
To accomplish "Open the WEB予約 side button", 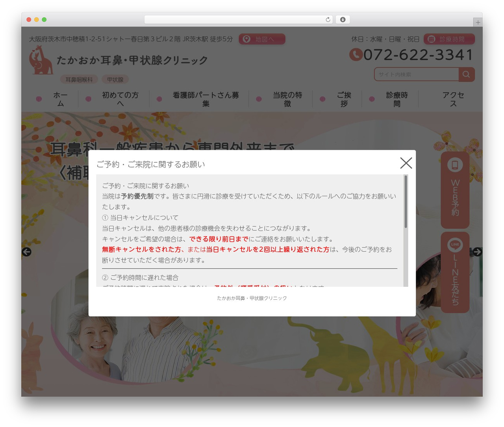I will pos(455,190).
